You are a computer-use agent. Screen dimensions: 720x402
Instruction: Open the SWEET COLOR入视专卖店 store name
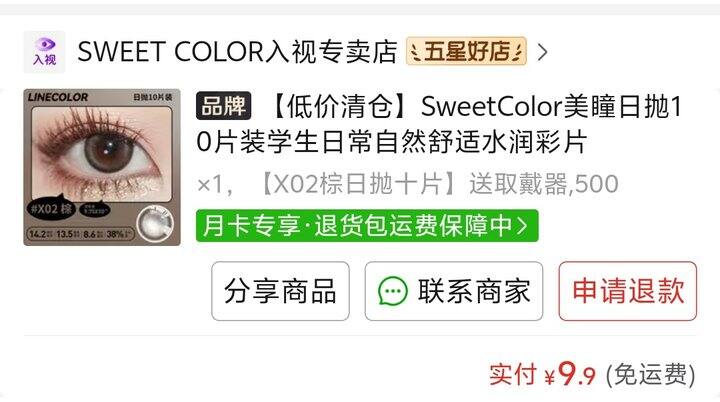(237, 51)
